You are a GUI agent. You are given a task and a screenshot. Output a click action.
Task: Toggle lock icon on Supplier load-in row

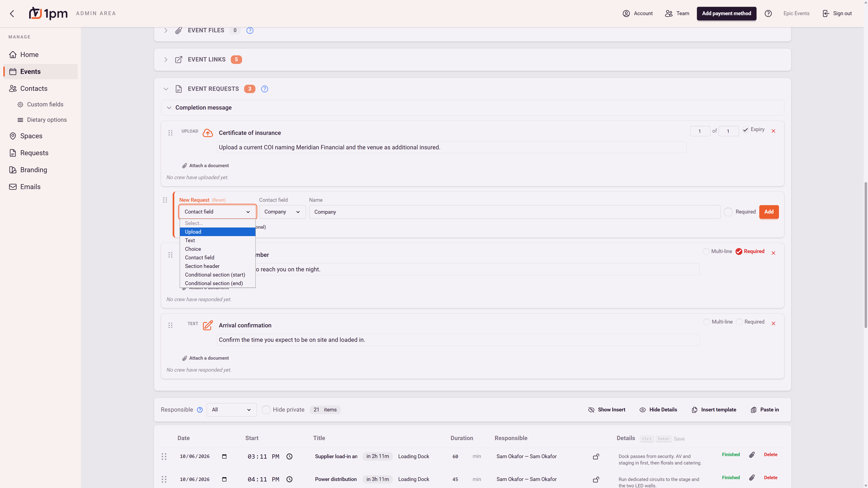pos(596,456)
